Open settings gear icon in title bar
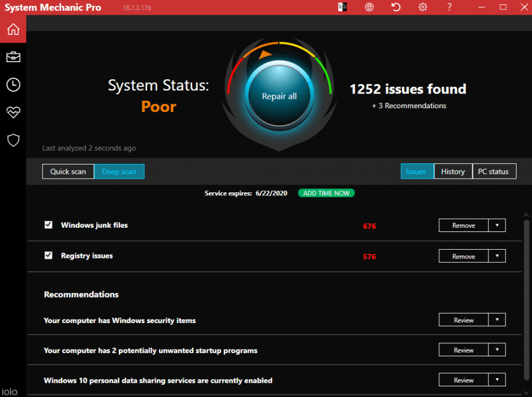Image resolution: width=532 pixels, height=397 pixels. coord(423,7)
